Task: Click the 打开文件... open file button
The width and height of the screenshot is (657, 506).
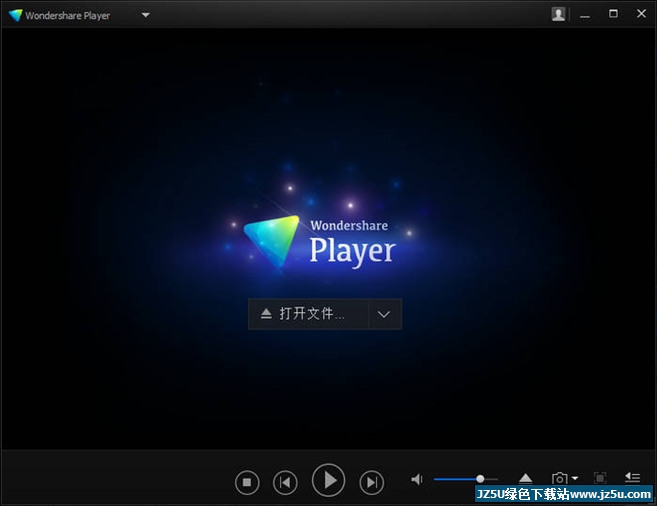Action: click(x=309, y=314)
